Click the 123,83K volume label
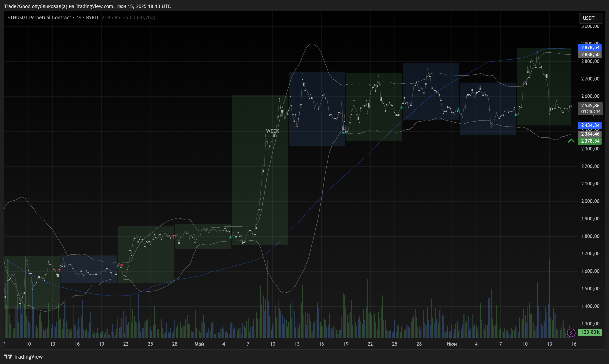This screenshot has height=364, width=609. tap(590, 332)
